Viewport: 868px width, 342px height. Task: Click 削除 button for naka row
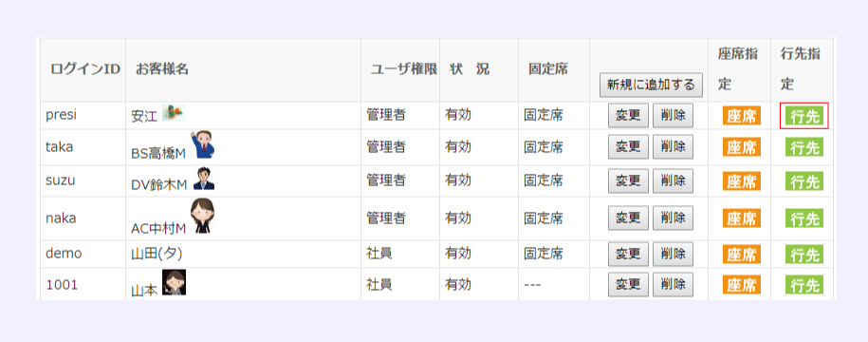click(x=673, y=218)
